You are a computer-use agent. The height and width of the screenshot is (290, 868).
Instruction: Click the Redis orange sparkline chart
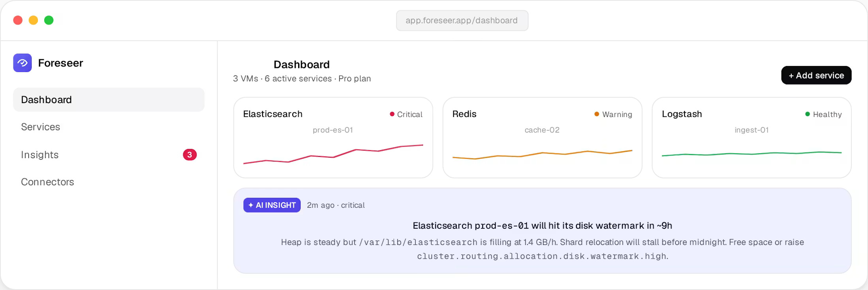(x=542, y=154)
